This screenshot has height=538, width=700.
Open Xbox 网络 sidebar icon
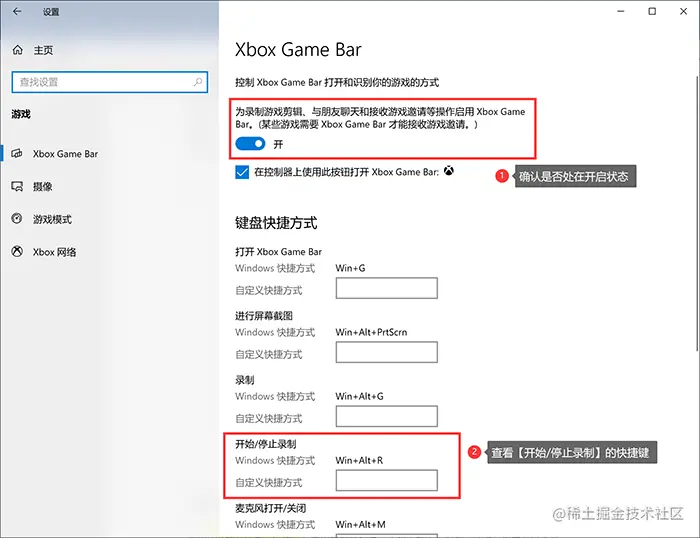17,252
